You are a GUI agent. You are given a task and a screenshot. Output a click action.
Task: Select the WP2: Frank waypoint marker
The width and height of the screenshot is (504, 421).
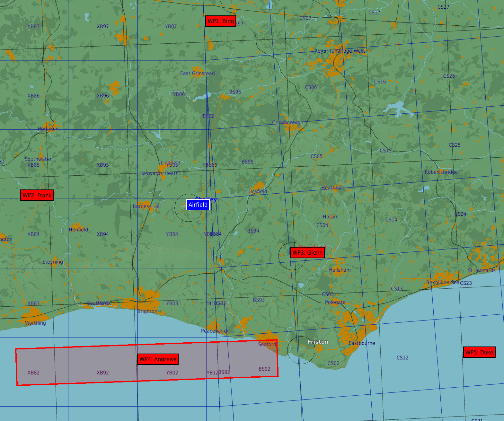[x=37, y=195]
